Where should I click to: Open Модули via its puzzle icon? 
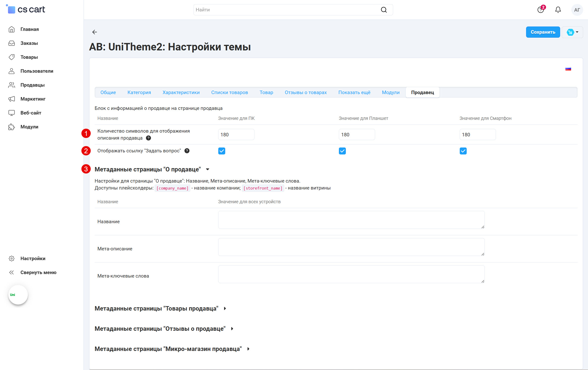[x=11, y=127]
